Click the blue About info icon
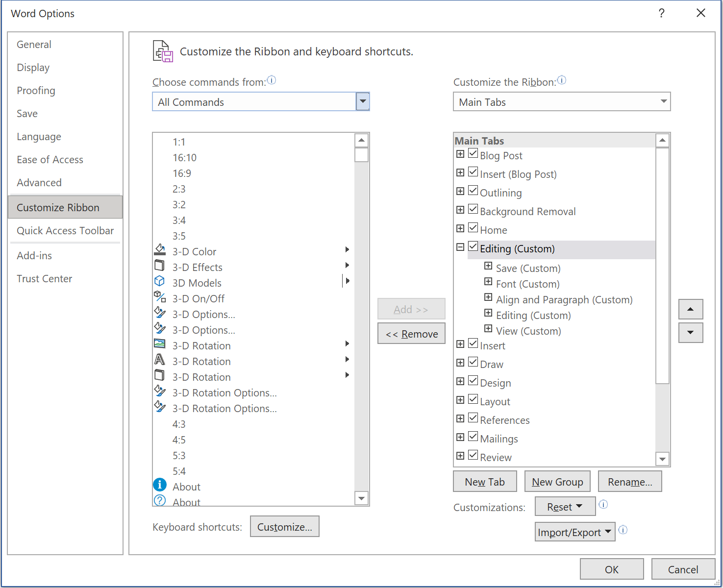Viewport: 723px width, 588px height. [x=160, y=485]
